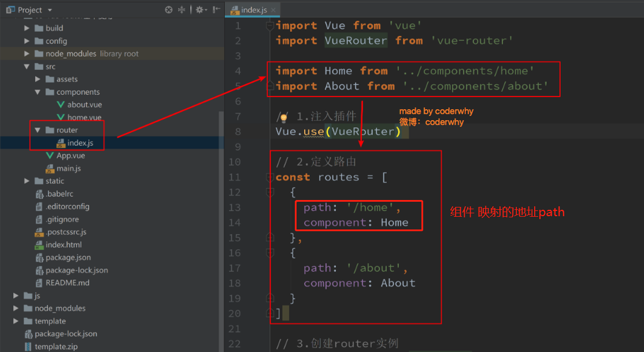Open README.md in project tree
644x352 pixels.
coord(68,283)
